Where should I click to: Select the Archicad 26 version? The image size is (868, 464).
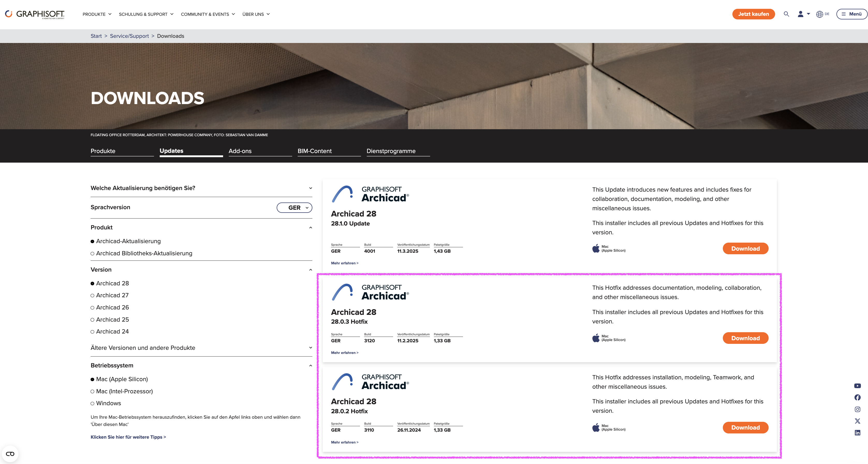tap(110, 308)
